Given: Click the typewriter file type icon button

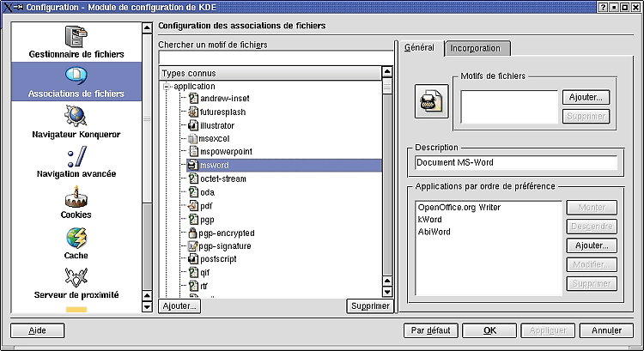Looking at the screenshot, I should pos(431,101).
